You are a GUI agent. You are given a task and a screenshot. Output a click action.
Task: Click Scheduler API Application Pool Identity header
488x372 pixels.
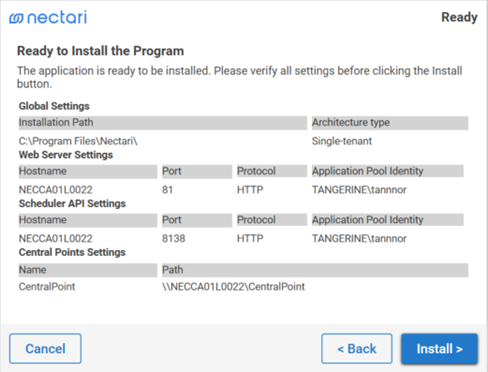click(x=387, y=220)
